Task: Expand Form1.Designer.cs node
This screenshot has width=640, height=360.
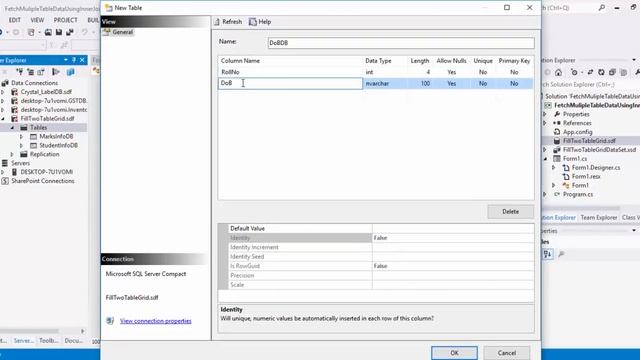Action: (x=554, y=168)
